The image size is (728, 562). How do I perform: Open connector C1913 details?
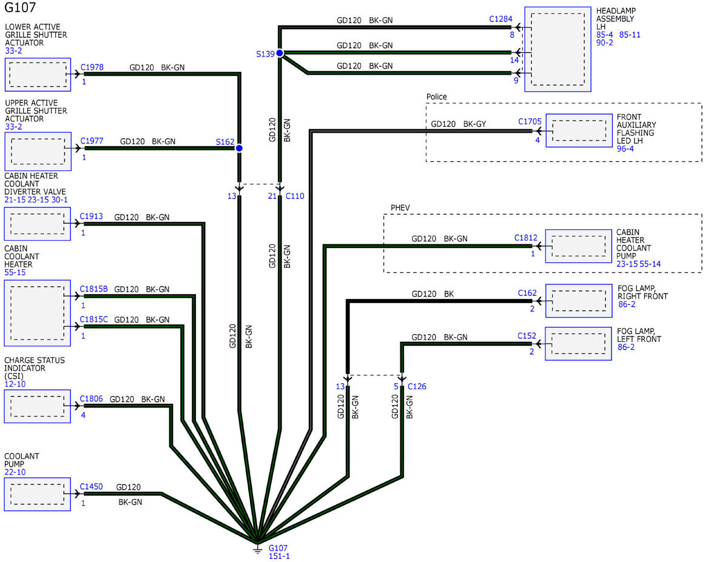pos(92,217)
